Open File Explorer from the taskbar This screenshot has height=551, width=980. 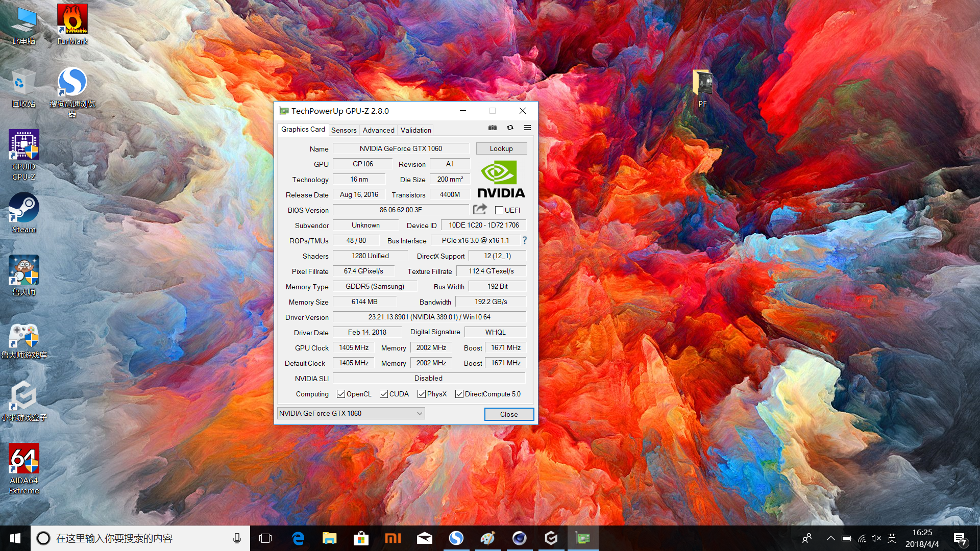click(330, 538)
